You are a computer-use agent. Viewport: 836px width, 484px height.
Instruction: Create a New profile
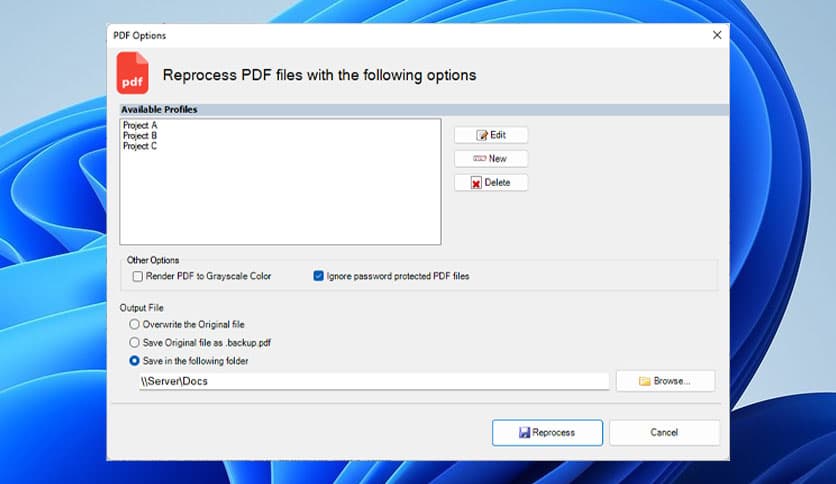coord(491,158)
